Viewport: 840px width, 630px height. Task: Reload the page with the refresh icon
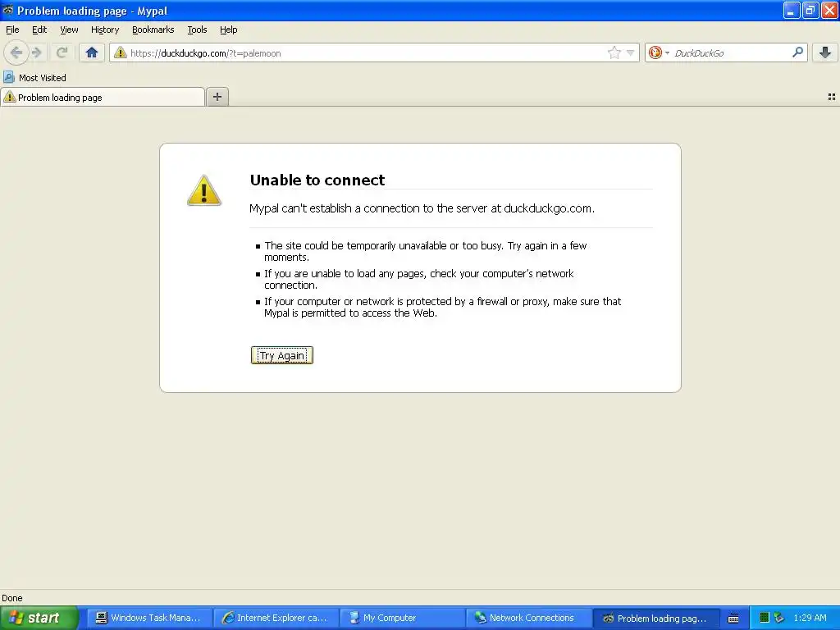pos(62,52)
